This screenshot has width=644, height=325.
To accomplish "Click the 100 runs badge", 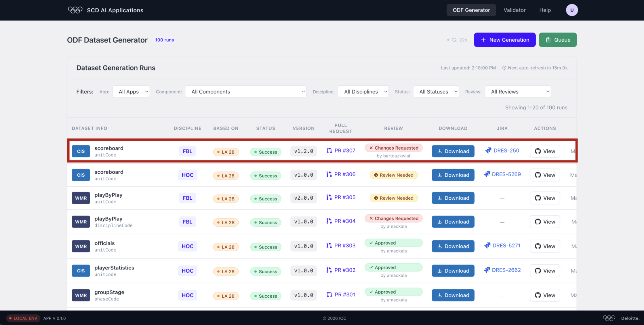I will point(165,40).
